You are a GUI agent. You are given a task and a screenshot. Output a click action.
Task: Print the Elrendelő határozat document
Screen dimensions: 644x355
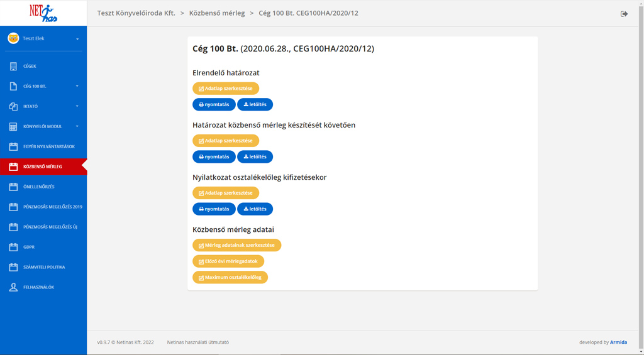pyautogui.click(x=214, y=104)
